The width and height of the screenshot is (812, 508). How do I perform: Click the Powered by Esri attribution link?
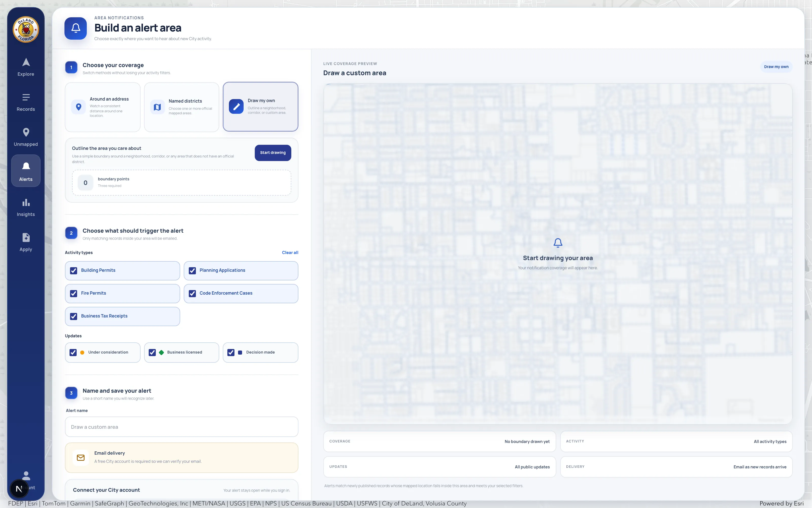click(782, 504)
